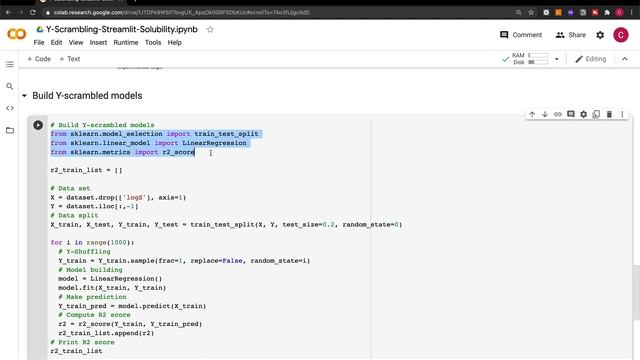
Task: Open the Tools menu
Action: tap(153, 42)
